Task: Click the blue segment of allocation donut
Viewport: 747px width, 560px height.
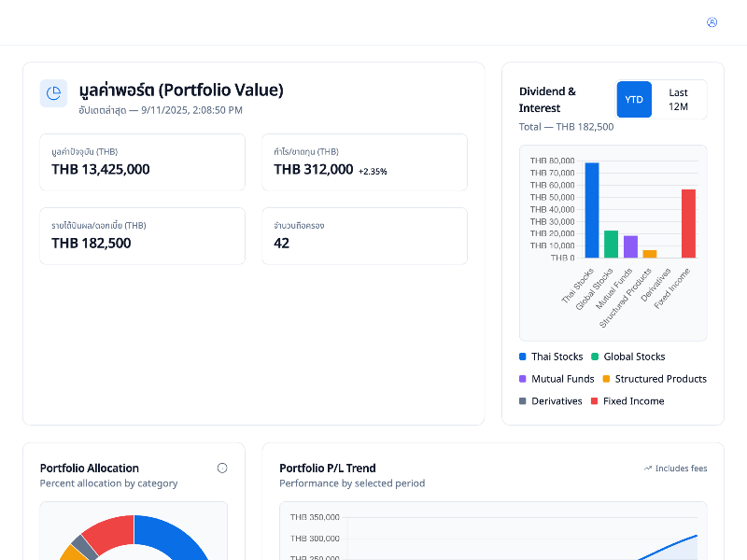Action: pyautogui.click(x=177, y=537)
